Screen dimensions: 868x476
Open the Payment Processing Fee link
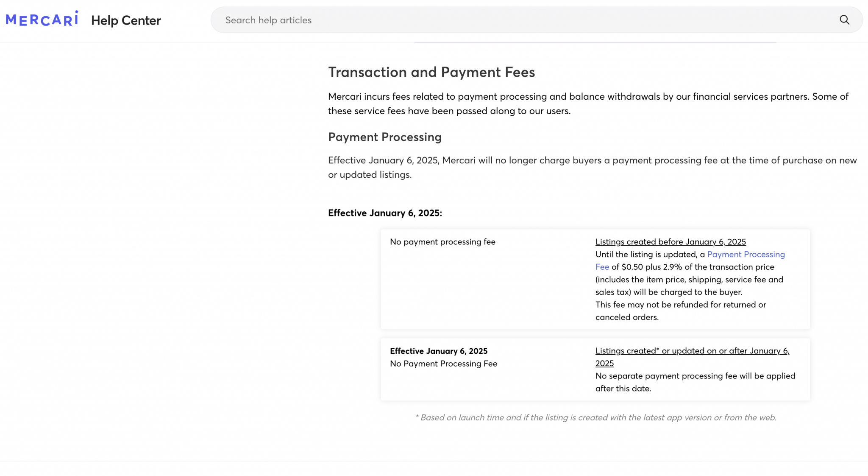click(746, 254)
